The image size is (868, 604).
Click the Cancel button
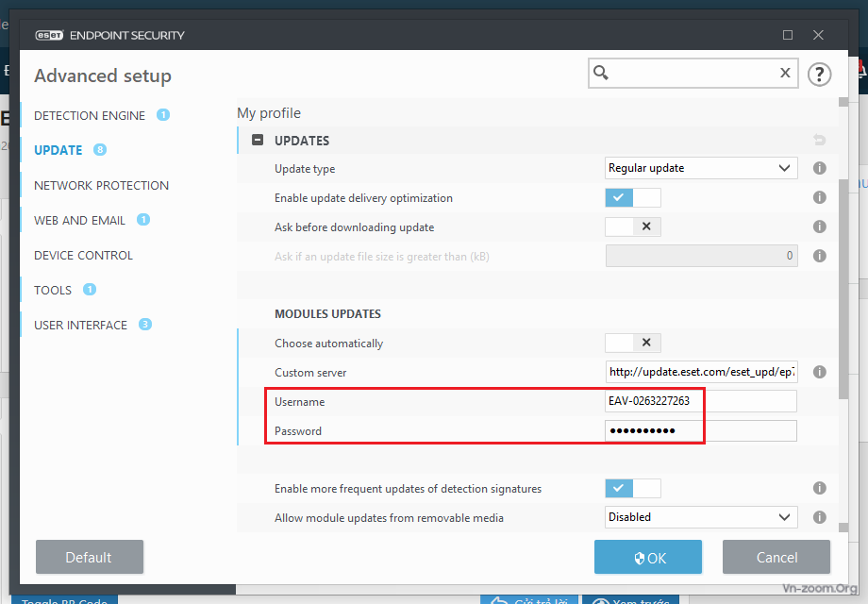coord(776,557)
